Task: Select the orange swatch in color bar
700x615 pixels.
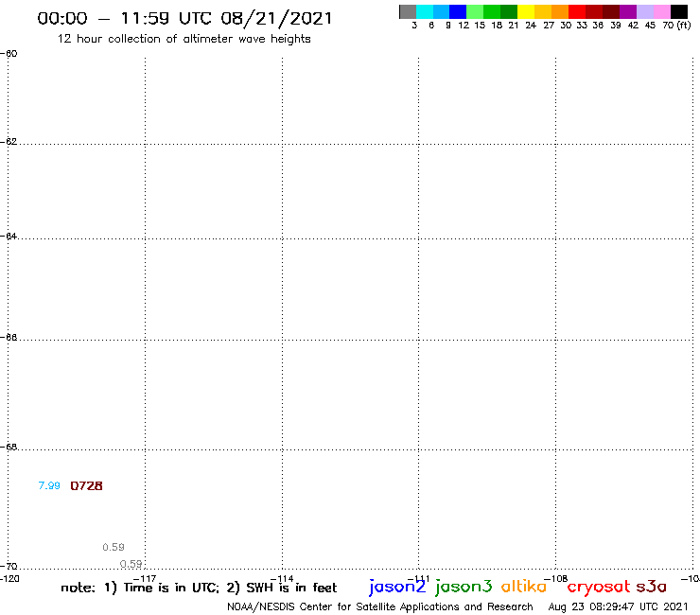Action: 560,11
